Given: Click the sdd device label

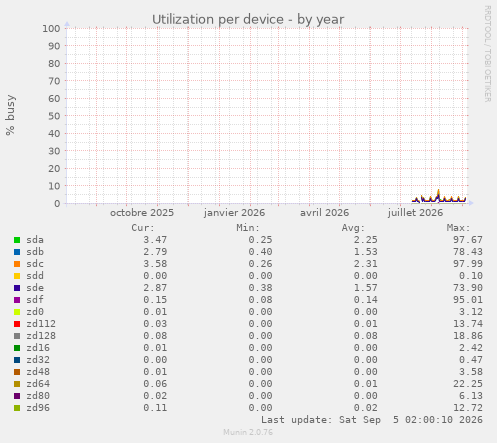Looking at the screenshot, I should (35, 276).
